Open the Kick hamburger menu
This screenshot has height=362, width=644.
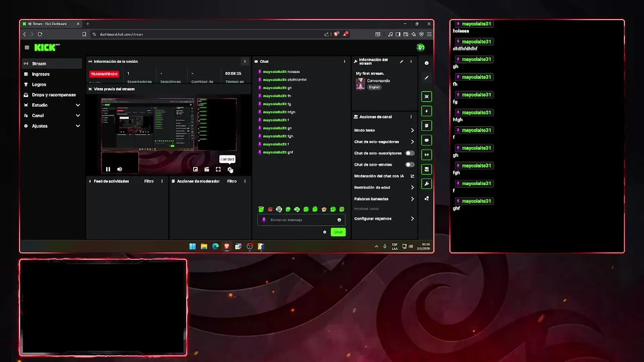(x=27, y=48)
